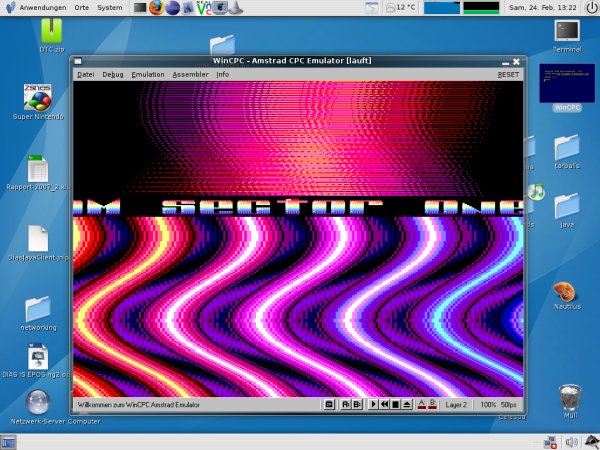Open the Orte menu in the top panel
This screenshot has height=450, width=600.
click(82, 8)
